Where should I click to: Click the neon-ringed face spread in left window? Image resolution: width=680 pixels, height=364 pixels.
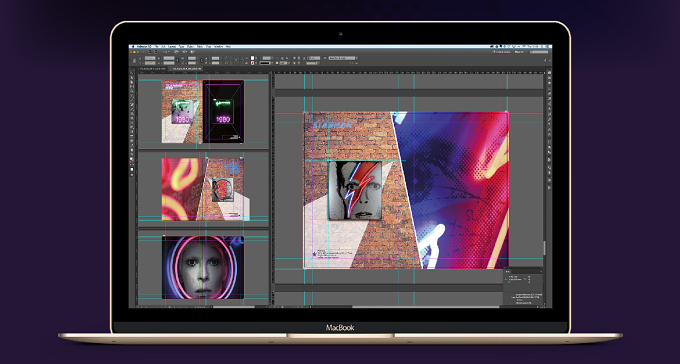pyautogui.click(x=203, y=267)
